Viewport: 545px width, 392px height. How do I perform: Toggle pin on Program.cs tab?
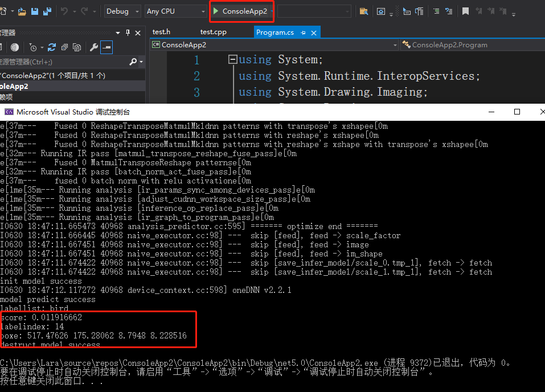pos(303,33)
